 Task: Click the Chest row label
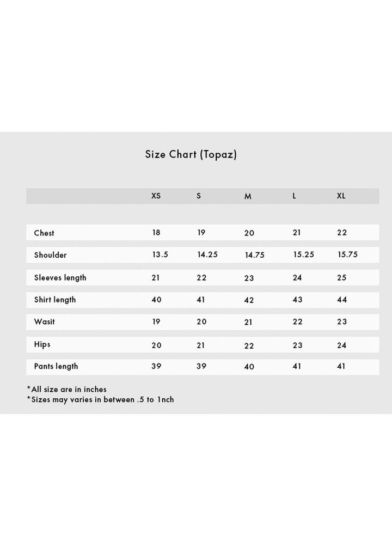point(44,233)
